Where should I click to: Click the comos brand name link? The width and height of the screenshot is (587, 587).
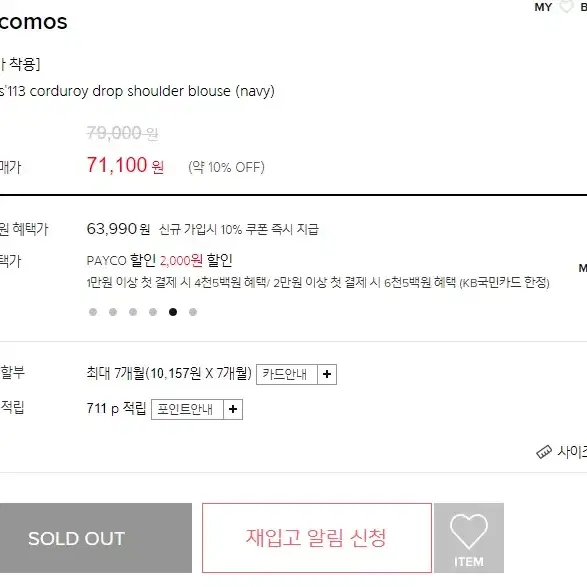(34, 22)
